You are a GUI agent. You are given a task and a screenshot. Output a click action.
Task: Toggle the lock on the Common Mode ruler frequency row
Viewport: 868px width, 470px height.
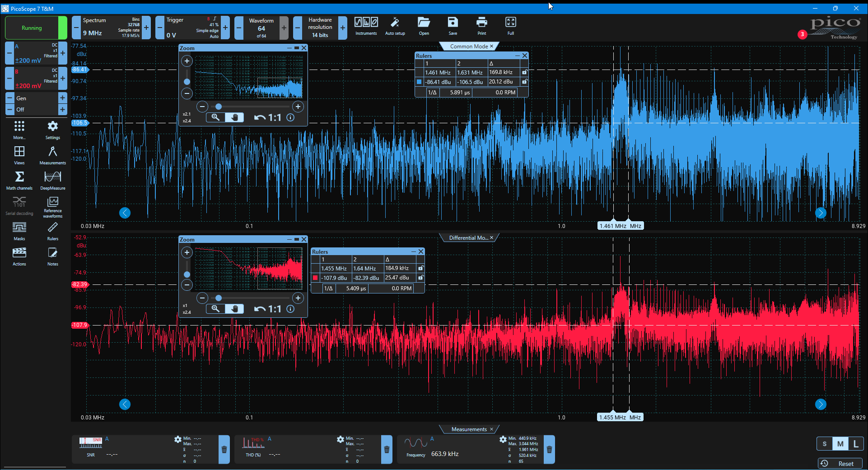pyautogui.click(x=524, y=72)
